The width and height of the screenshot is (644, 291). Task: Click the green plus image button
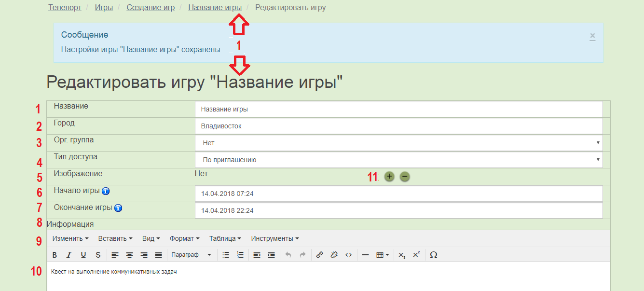pos(389,177)
